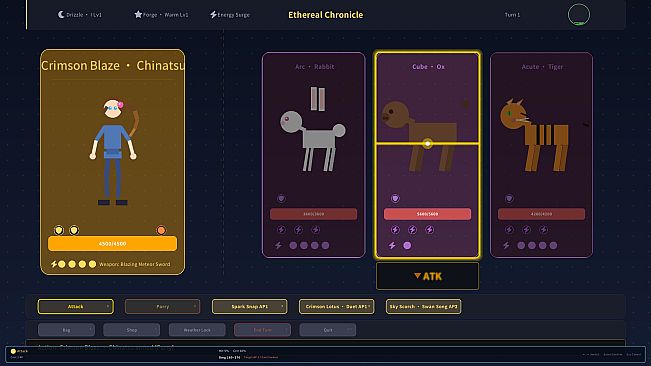651x366 pixels.
Task: Expand the Crimson Lotus Duel skill
Action: tap(337, 307)
